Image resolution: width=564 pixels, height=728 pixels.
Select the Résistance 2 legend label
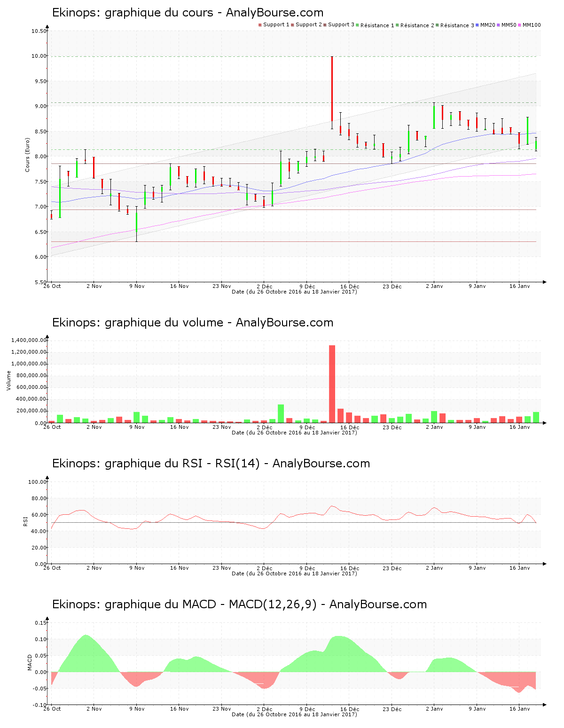417,25
